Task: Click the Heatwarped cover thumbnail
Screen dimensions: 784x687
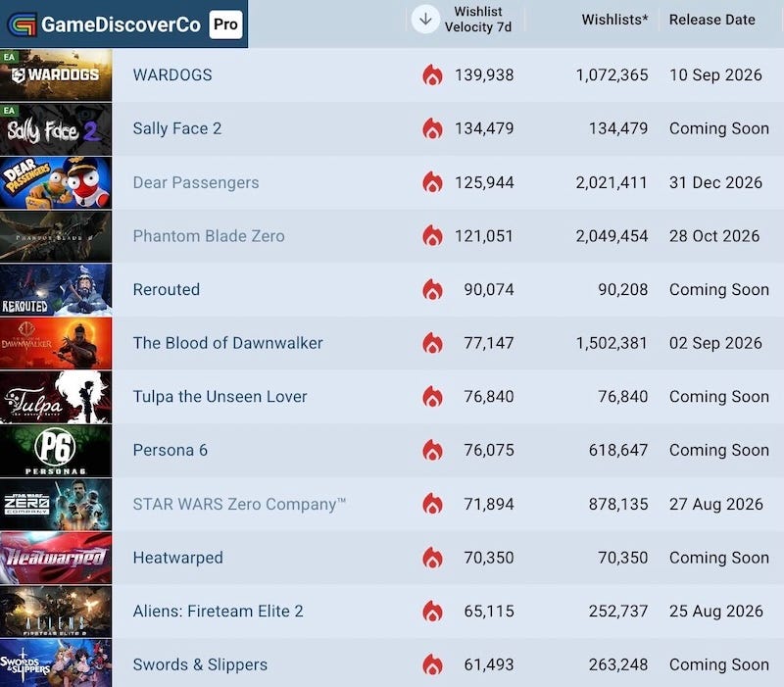Action: [x=56, y=558]
